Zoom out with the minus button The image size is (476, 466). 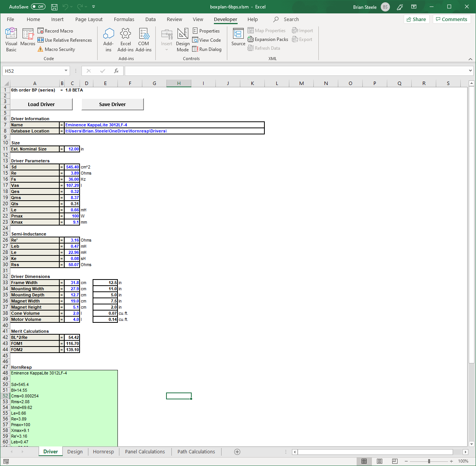click(x=406, y=461)
